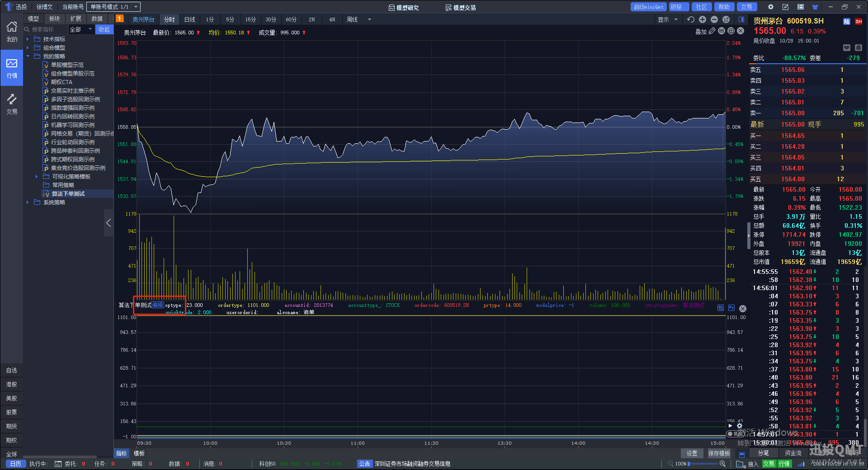Viewport: 868px width, 470px height.
Task: Zoom out chart with minus icon
Action: point(714,19)
